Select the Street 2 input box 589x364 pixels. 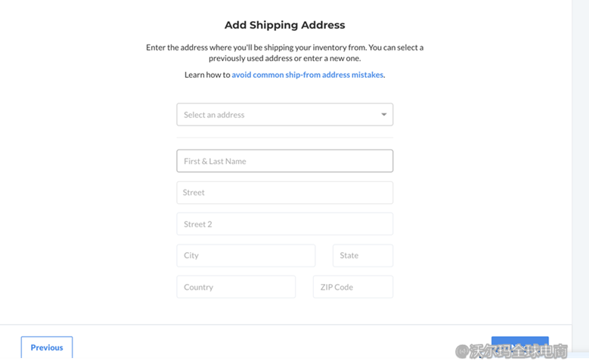[284, 224]
